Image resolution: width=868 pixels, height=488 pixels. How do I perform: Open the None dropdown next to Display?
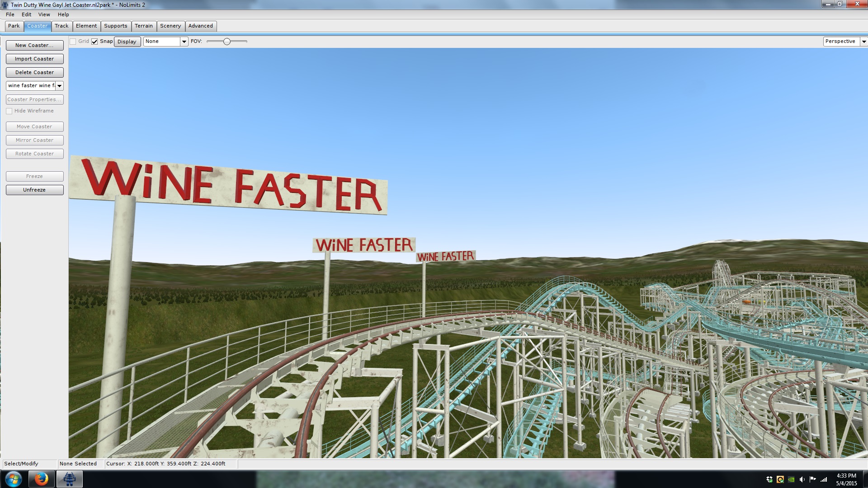(x=184, y=42)
